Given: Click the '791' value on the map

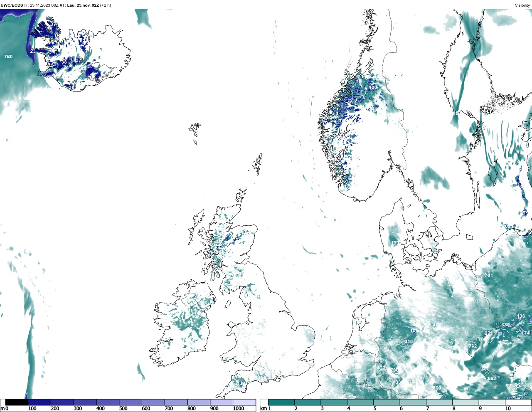Looking at the screenshot, I should pyautogui.click(x=489, y=275).
